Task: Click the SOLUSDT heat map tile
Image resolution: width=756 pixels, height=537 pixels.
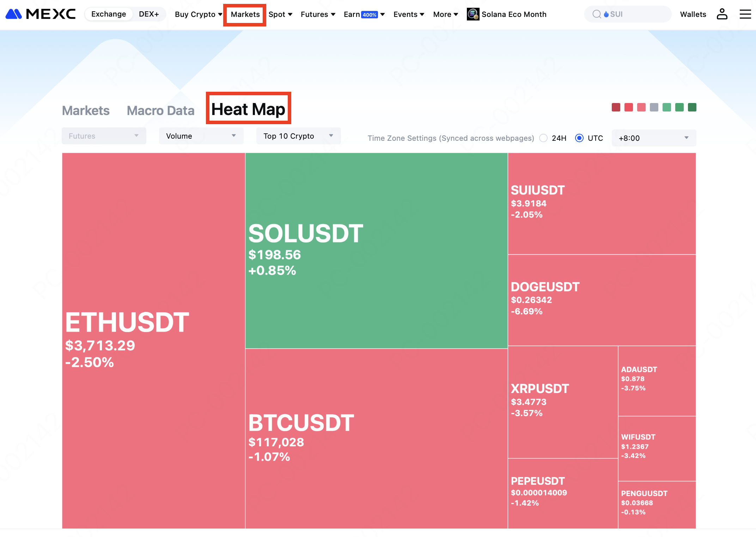Action: [x=376, y=251]
